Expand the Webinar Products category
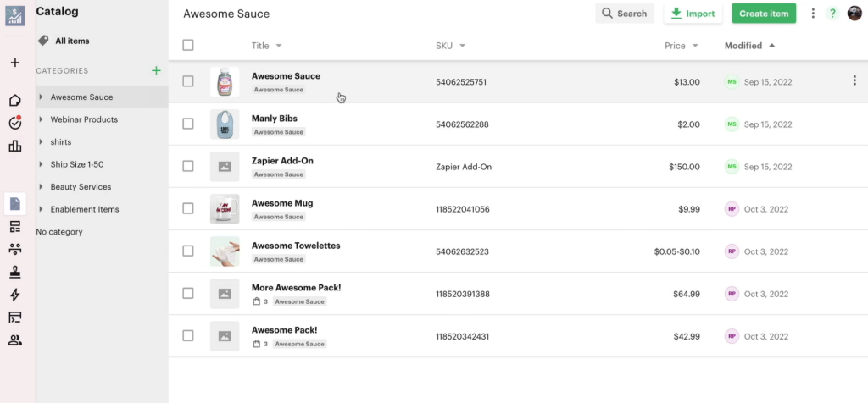Image resolution: width=868 pixels, height=403 pixels. (x=42, y=119)
